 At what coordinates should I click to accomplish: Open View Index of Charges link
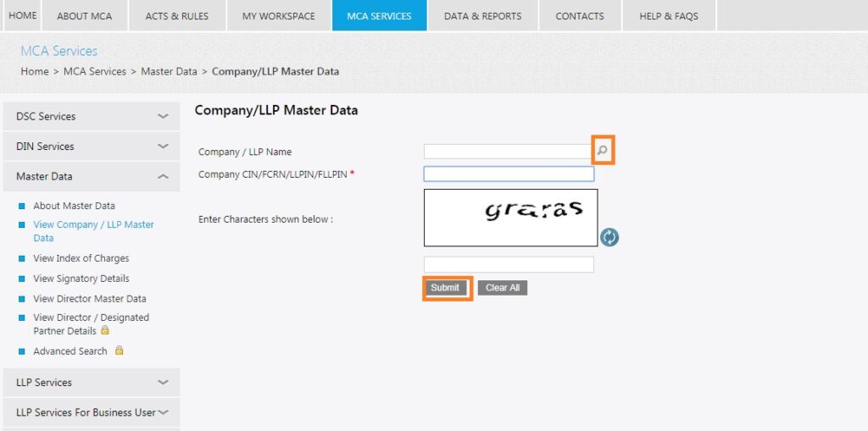[x=81, y=258]
